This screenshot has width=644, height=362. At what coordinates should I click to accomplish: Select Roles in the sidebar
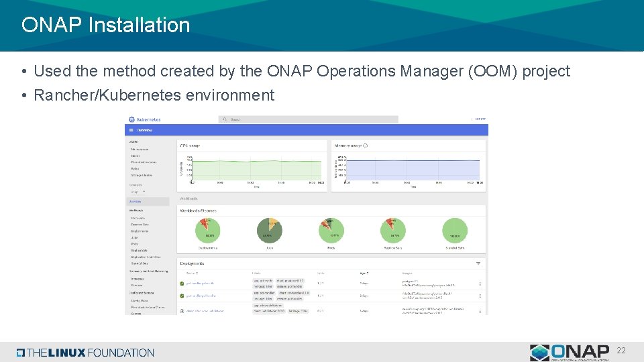(x=135, y=169)
